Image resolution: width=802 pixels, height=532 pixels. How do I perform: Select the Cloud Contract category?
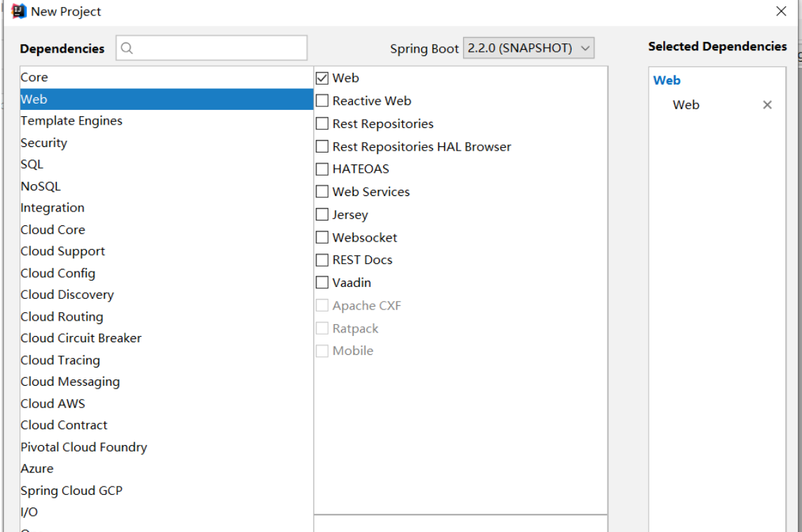click(x=167, y=425)
